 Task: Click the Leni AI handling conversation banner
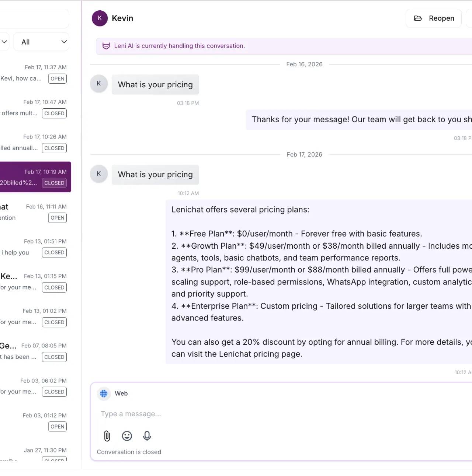[284, 46]
